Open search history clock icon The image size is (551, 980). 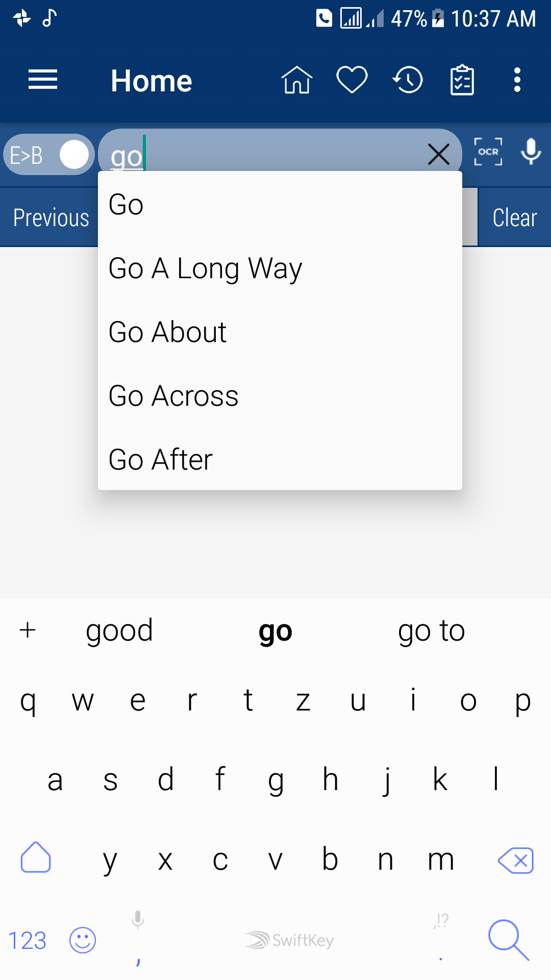(x=408, y=80)
